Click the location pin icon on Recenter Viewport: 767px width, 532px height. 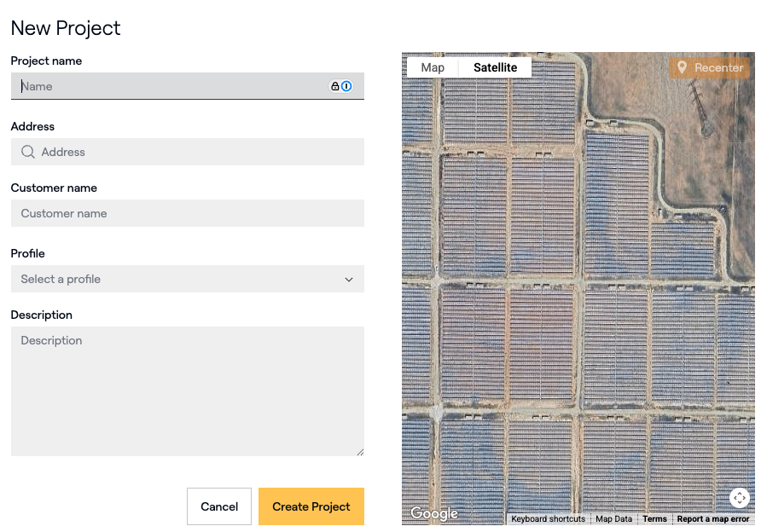682,67
